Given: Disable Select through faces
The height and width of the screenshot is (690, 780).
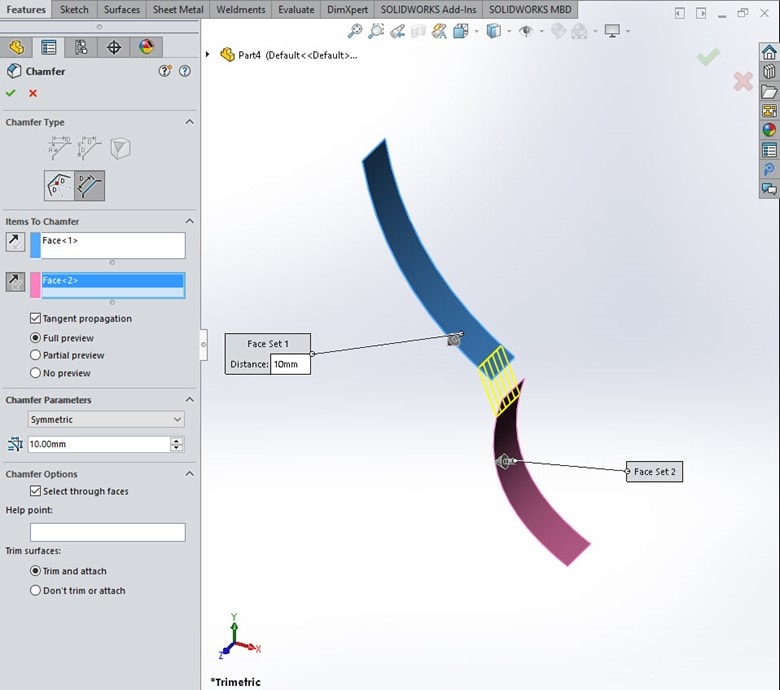Looking at the screenshot, I should click(x=36, y=492).
